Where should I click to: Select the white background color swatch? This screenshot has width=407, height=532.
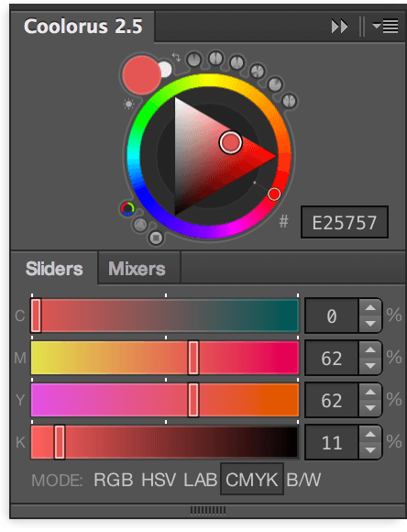[x=165, y=70]
